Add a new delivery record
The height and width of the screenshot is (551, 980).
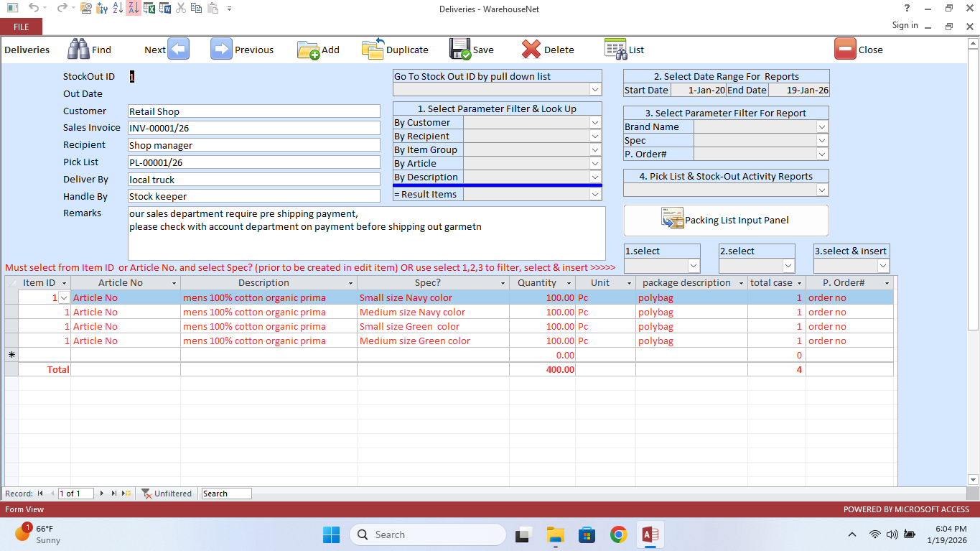pos(309,50)
